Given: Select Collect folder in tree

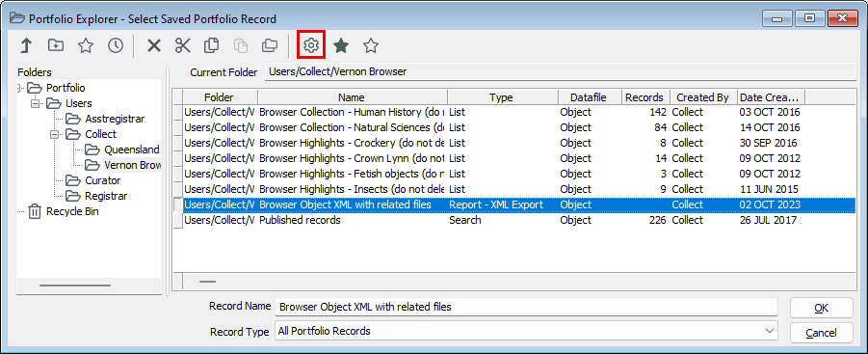Looking at the screenshot, I should (101, 134).
